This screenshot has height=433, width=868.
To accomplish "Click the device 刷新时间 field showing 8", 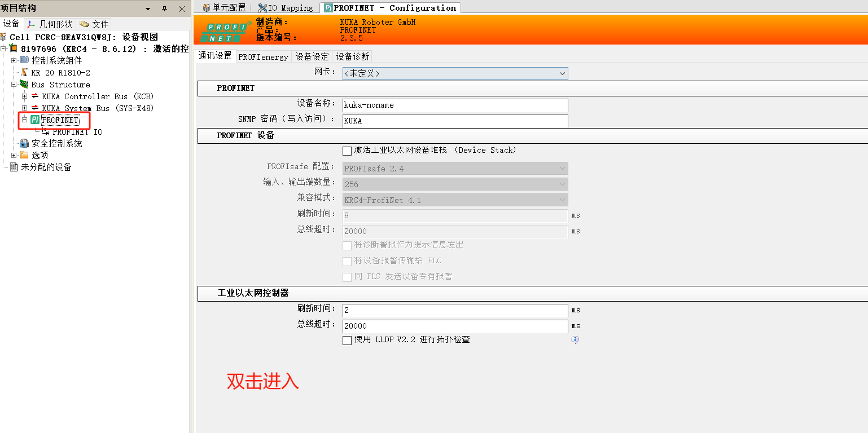I will (455, 216).
